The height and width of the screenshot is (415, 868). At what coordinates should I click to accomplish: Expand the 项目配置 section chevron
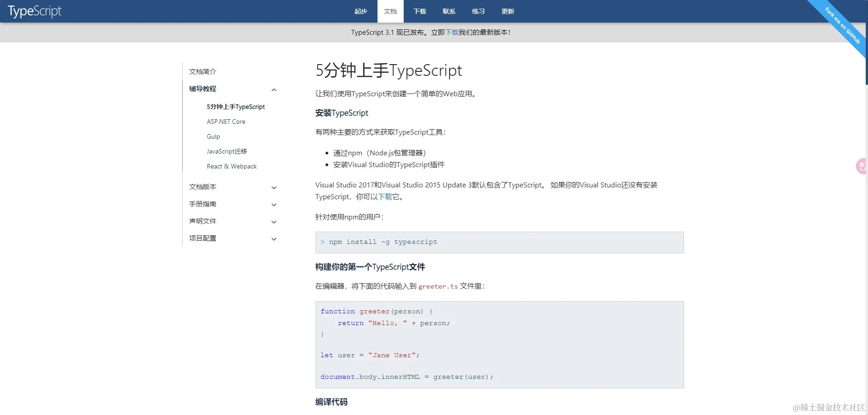click(274, 239)
